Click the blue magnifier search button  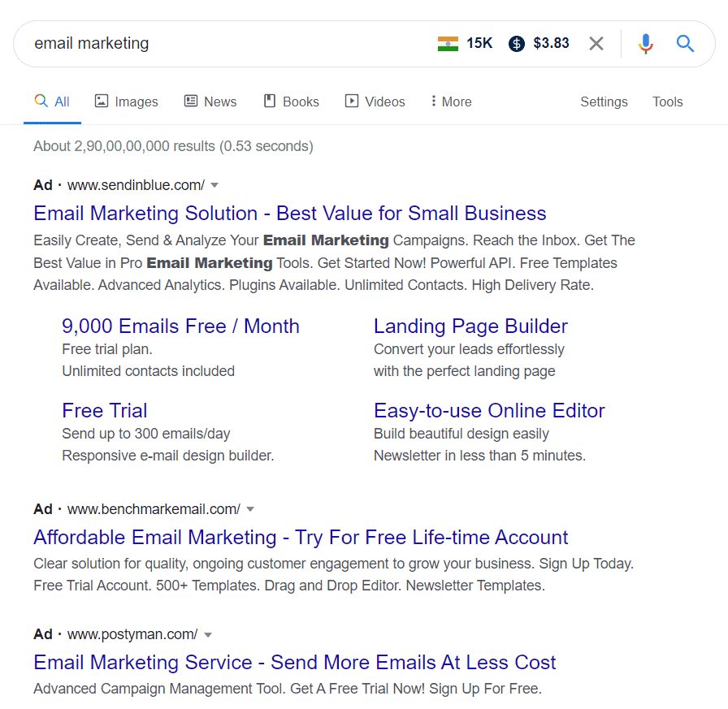click(x=685, y=44)
